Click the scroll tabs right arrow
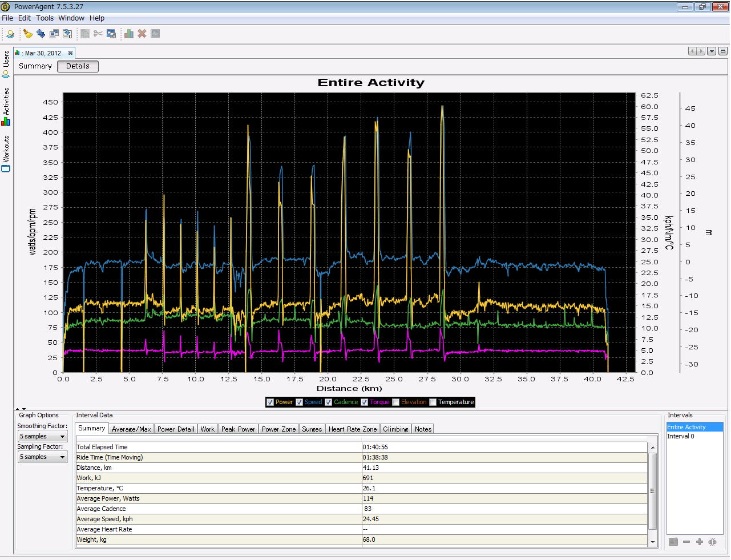Screen dimensions: 731x560 701,51
